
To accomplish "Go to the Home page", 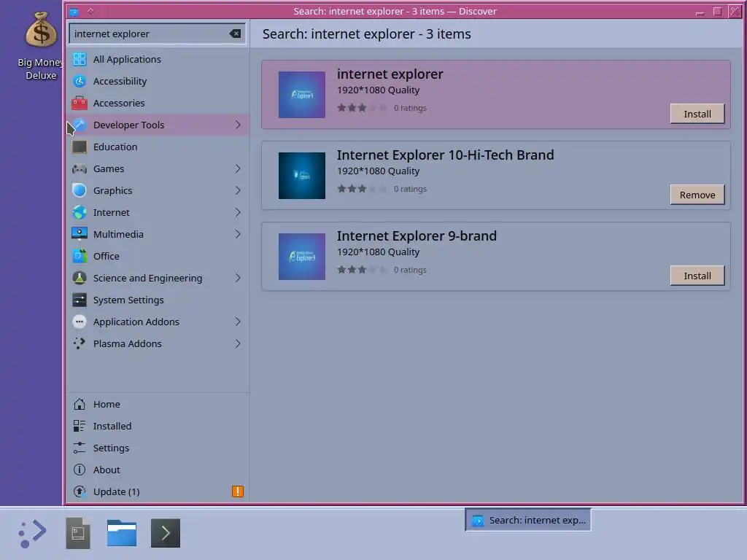I will click(158, 404).
